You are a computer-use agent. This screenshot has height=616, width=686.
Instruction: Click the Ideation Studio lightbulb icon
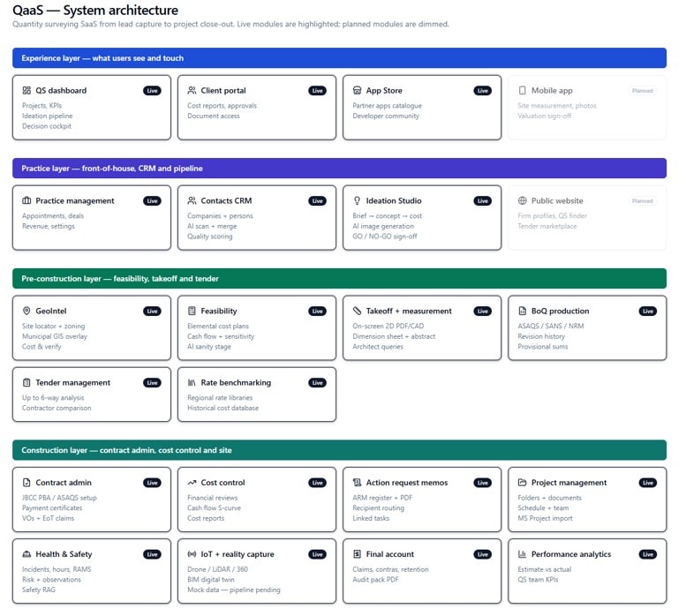click(357, 200)
